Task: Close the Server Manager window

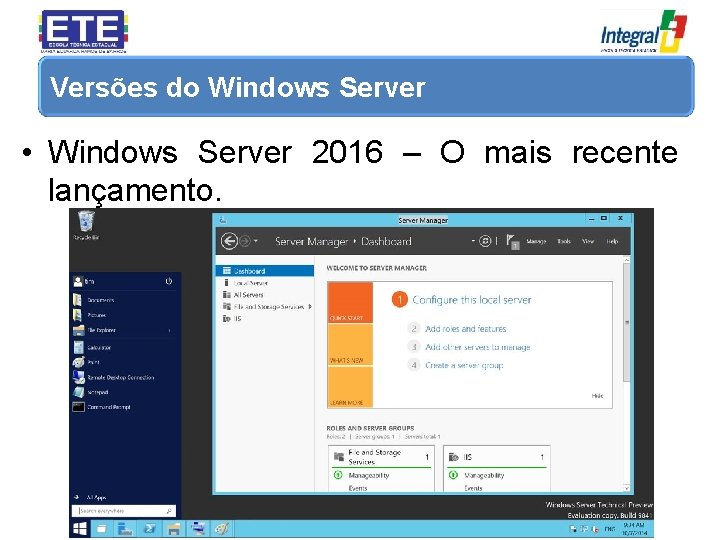Action: click(x=620, y=219)
